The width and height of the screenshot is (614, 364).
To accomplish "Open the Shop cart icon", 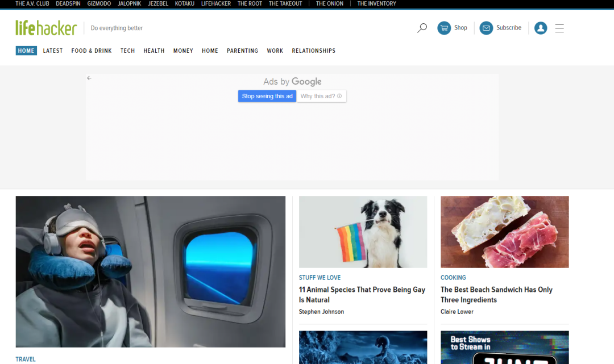I will (x=444, y=28).
